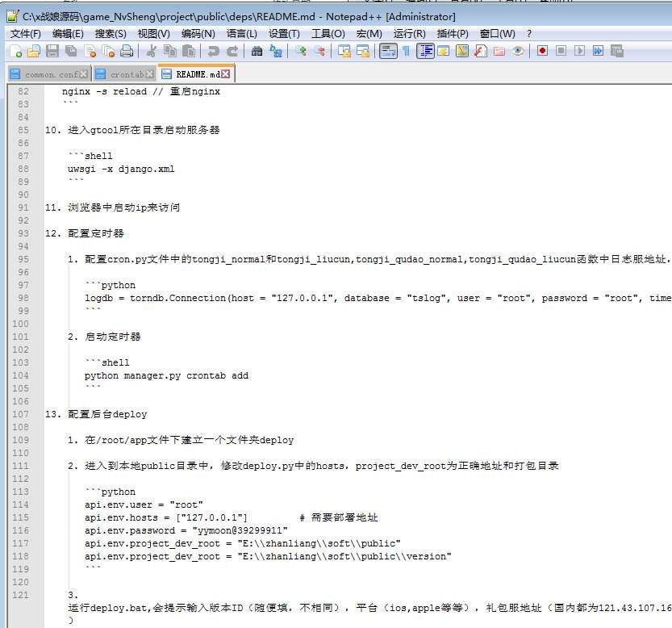
Task: Click the Save All icon
Action: click(x=71, y=51)
